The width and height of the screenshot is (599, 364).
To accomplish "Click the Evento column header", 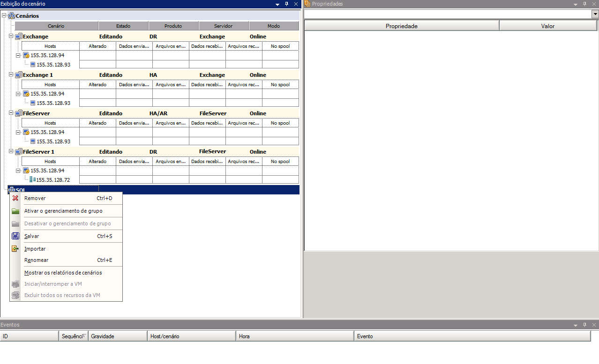I will pos(472,336).
